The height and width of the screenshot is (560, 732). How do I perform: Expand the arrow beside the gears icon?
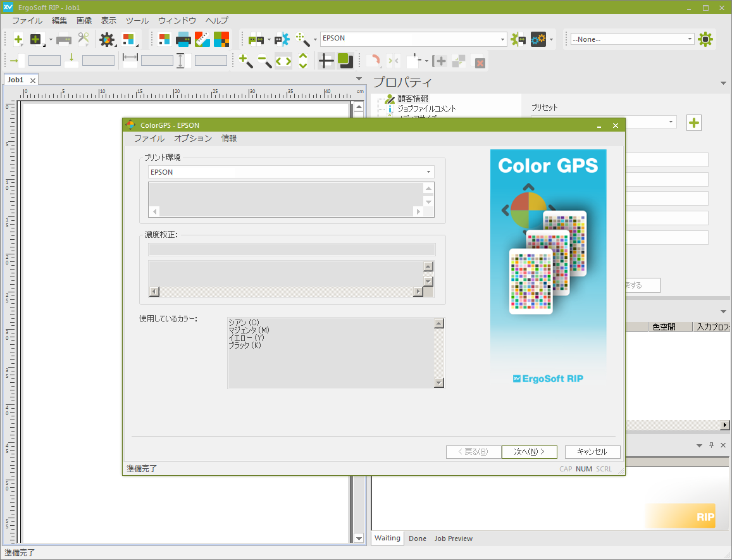coord(551,40)
